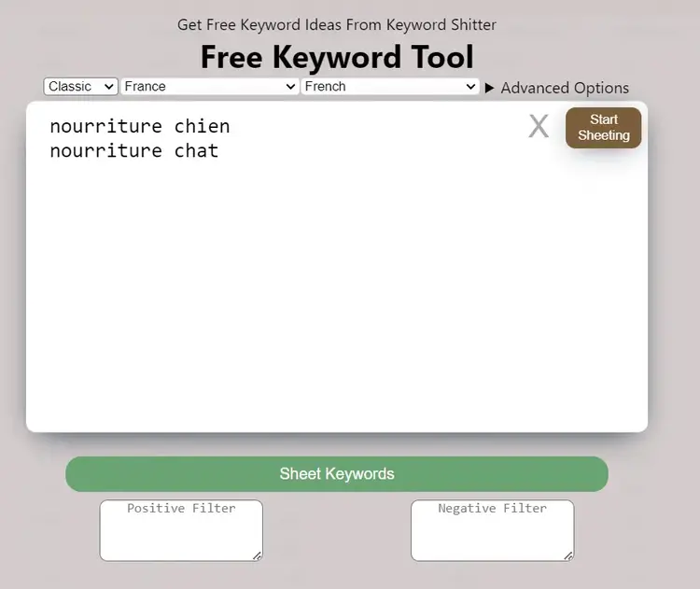Viewport: 700px width, 589px height.
Task: Click the 'nourriture chien' keyword line
Action: (140, 126)
